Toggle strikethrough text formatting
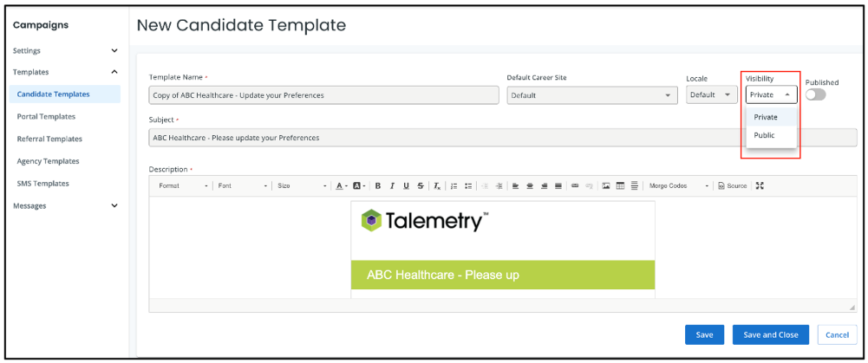Viewport: 868px width, 363px height. pyautogui.click(x=421, y=186)
